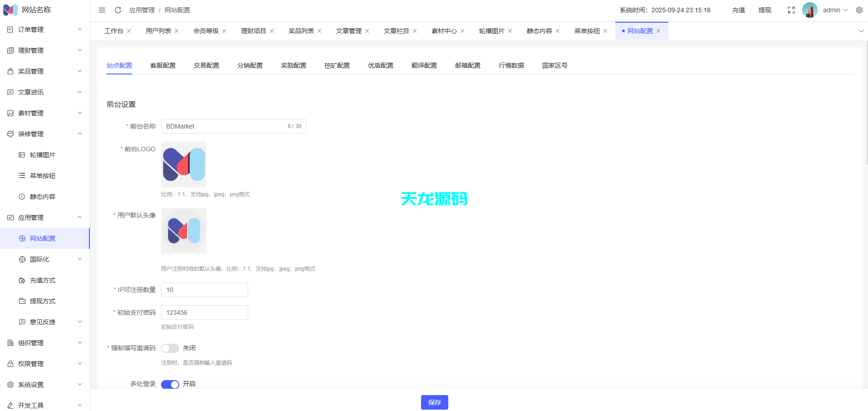868x411 pixels.
Task: Select the 轮播图片 sidebar item icon
Action: [x=21, y=154]
